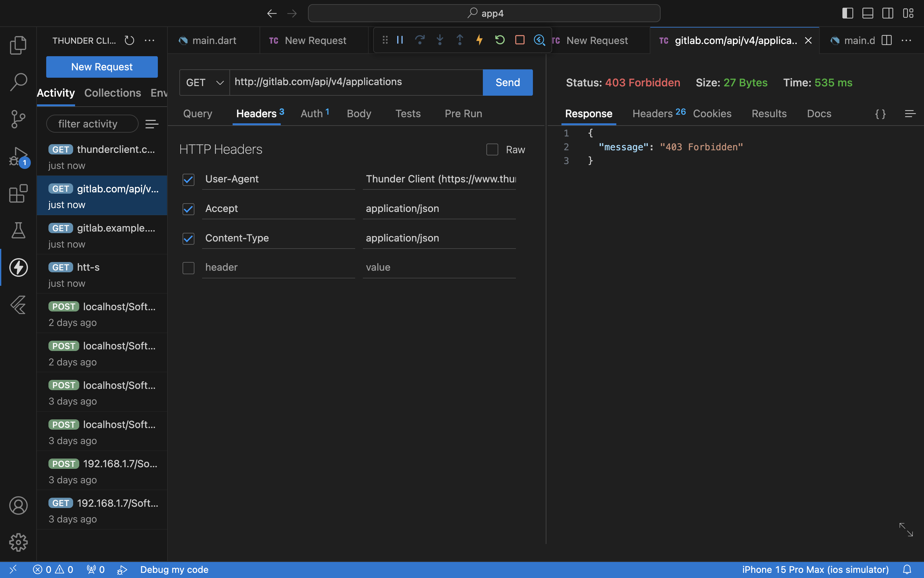Click the request URL field
The width and height of the screenshot is (924, 578).
click(x=356, y=82)
